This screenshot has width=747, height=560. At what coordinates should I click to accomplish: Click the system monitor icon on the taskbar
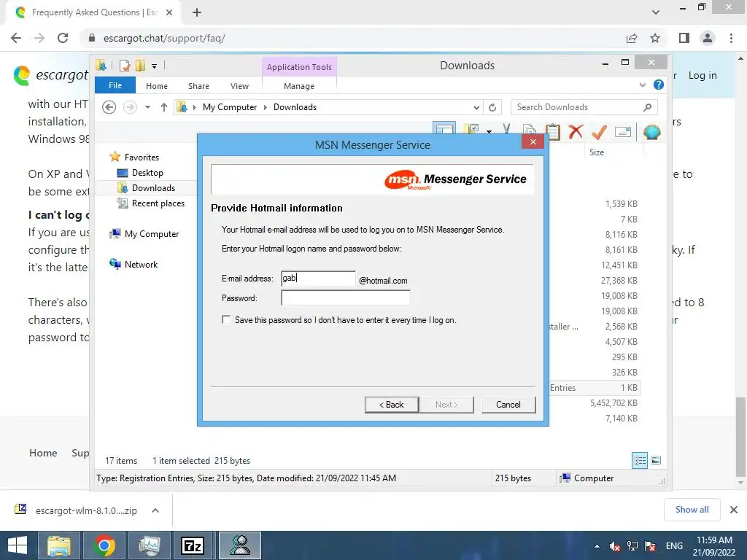click(149, 545)
